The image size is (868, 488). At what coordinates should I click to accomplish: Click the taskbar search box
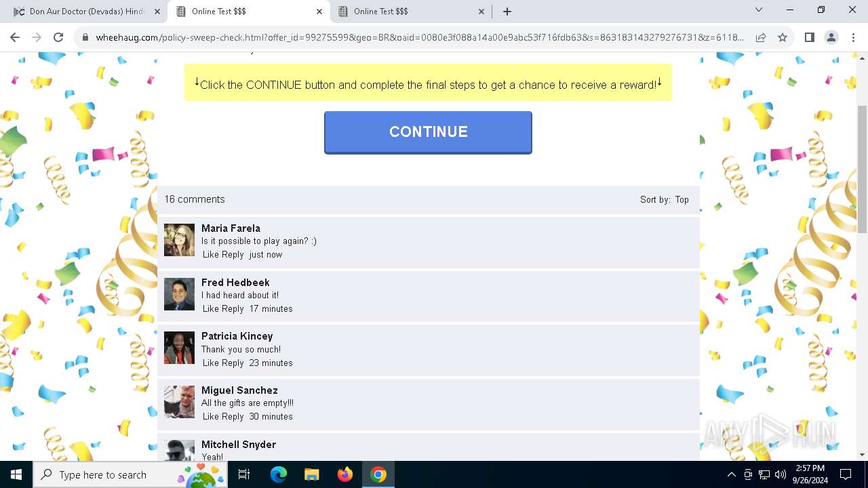(x=130, y=474)
